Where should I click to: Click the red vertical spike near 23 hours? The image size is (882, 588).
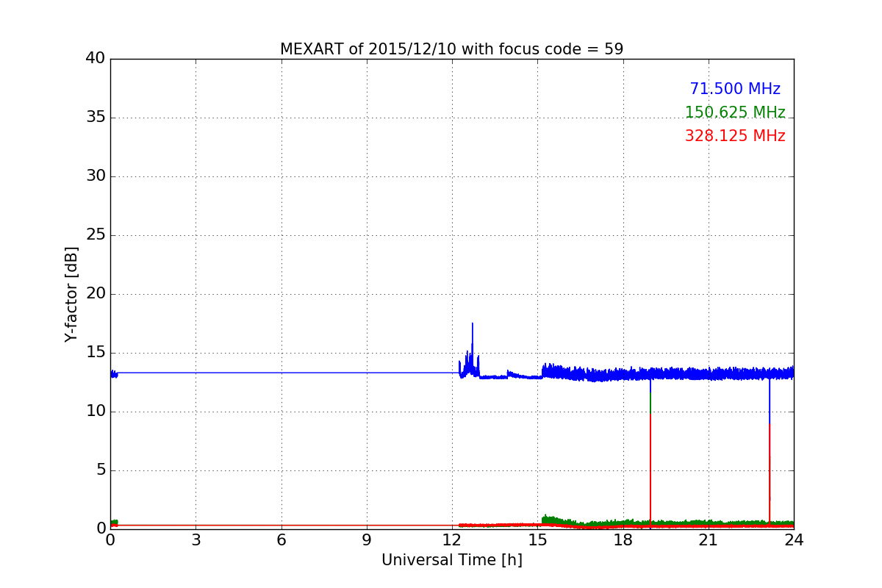(770, 474)
